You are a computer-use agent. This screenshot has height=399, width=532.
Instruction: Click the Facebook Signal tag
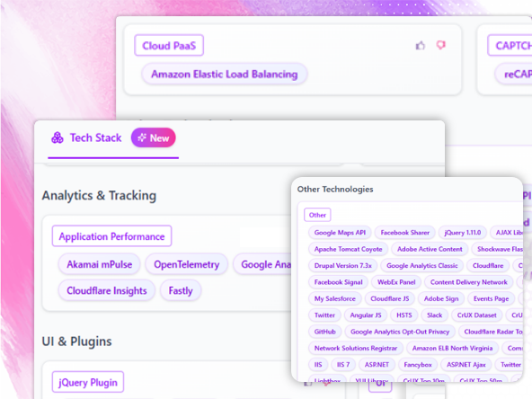pos(338,282)
